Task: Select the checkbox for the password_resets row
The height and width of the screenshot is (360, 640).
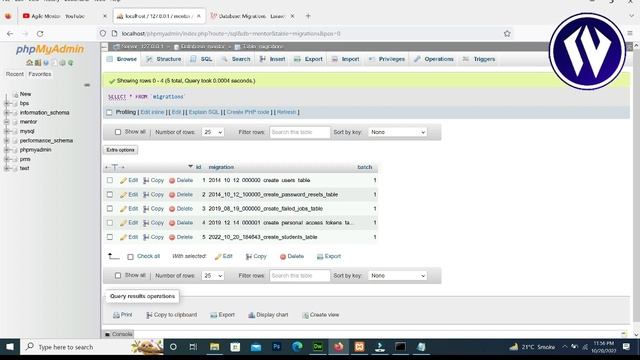Action: pos(110,195)
